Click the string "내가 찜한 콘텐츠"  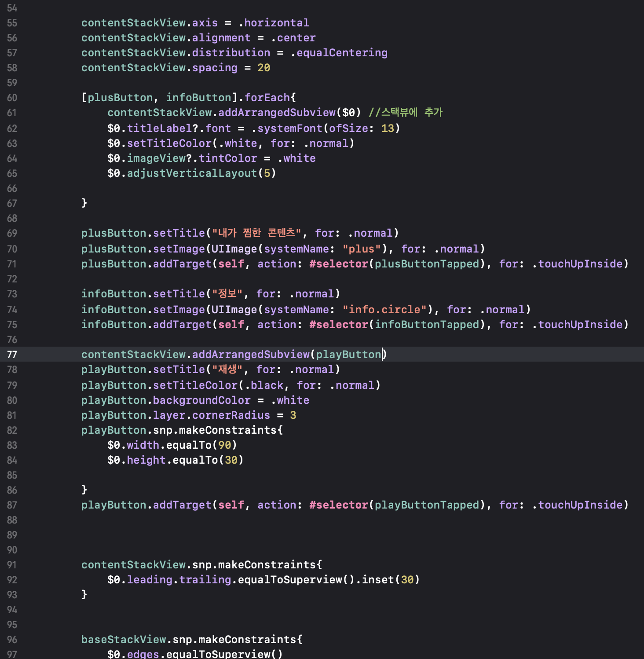(x=257, y=233)
